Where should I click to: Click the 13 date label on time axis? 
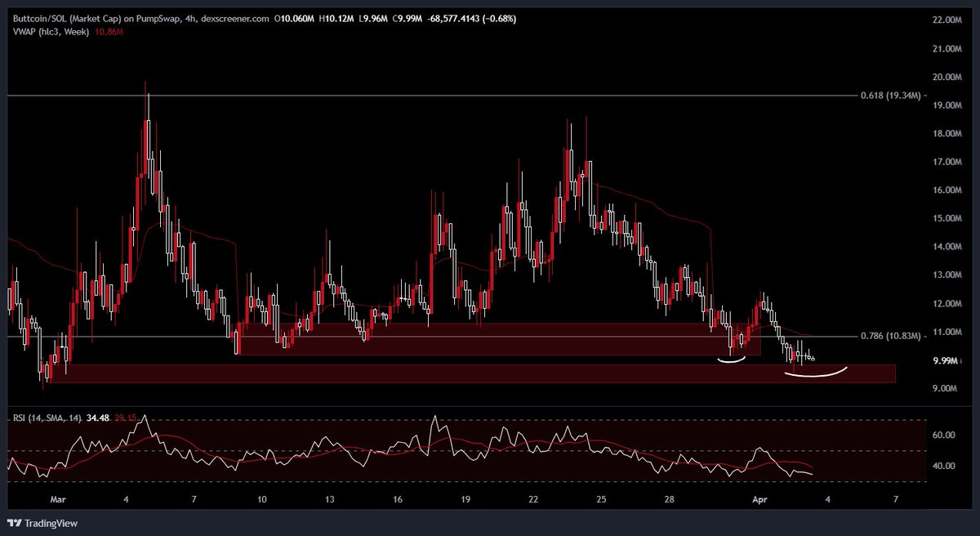tap(329, 498)
